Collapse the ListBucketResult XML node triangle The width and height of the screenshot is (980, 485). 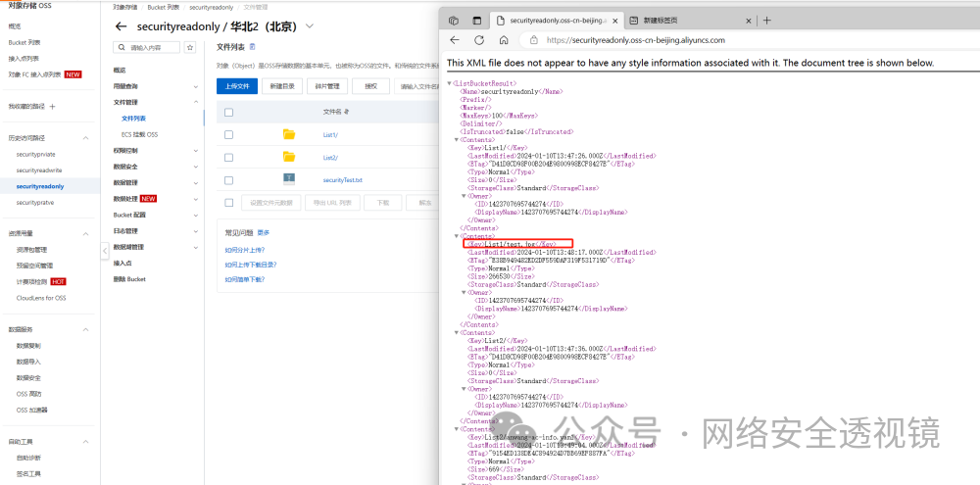pos(450,83)
